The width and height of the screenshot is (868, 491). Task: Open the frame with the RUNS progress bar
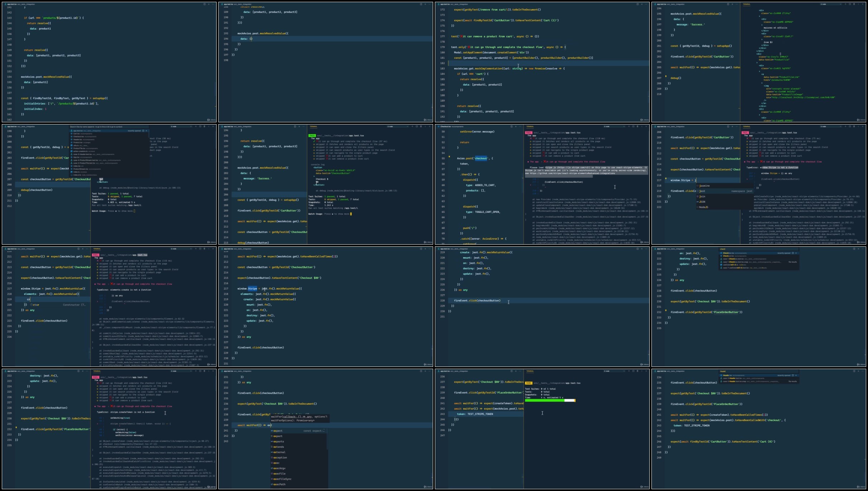[x=542, y=429]
